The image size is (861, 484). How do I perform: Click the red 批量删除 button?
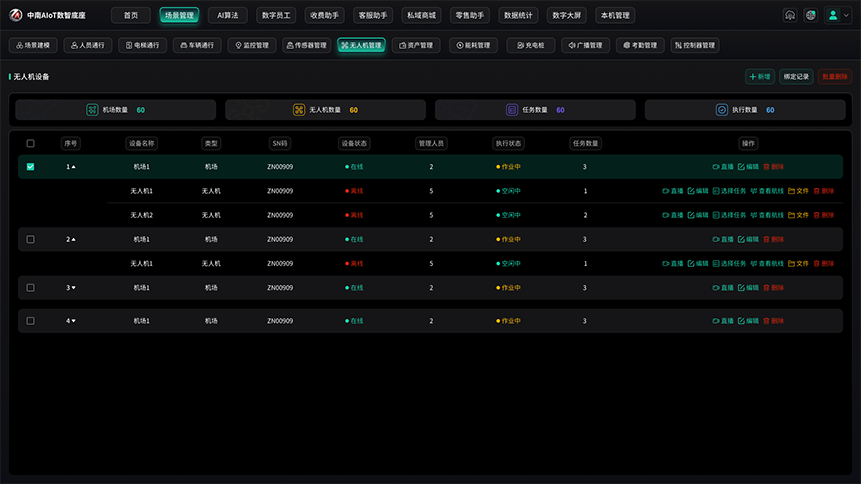[835, 76]
